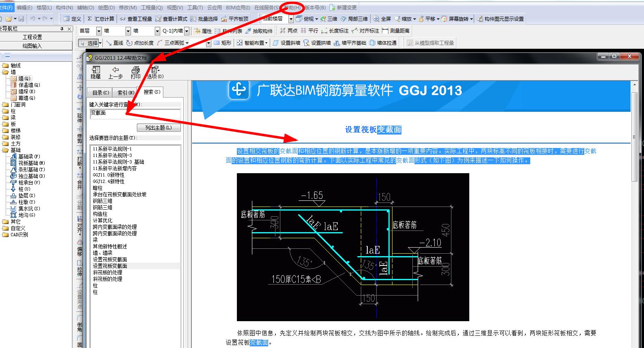Expand the CAD识别 tree folder
This screenshot has width=644, height=348.
point(5,235)
